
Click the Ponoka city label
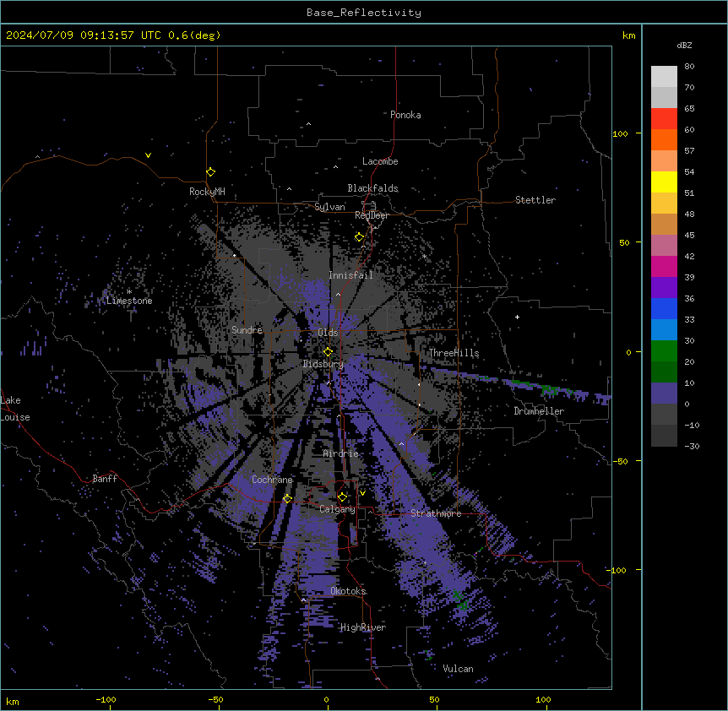[405, 115]
